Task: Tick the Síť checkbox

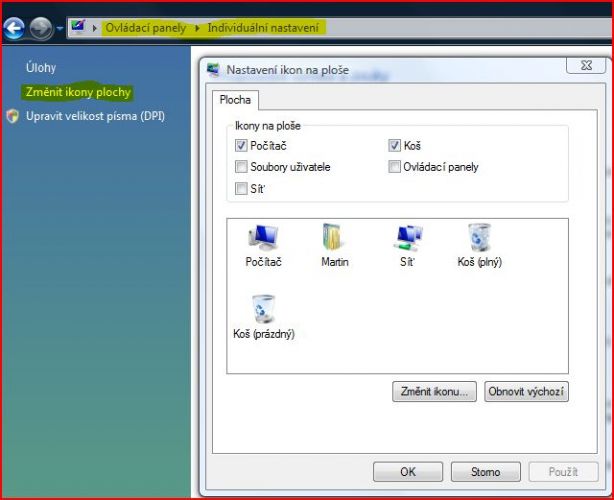Action: coord(241,189)
